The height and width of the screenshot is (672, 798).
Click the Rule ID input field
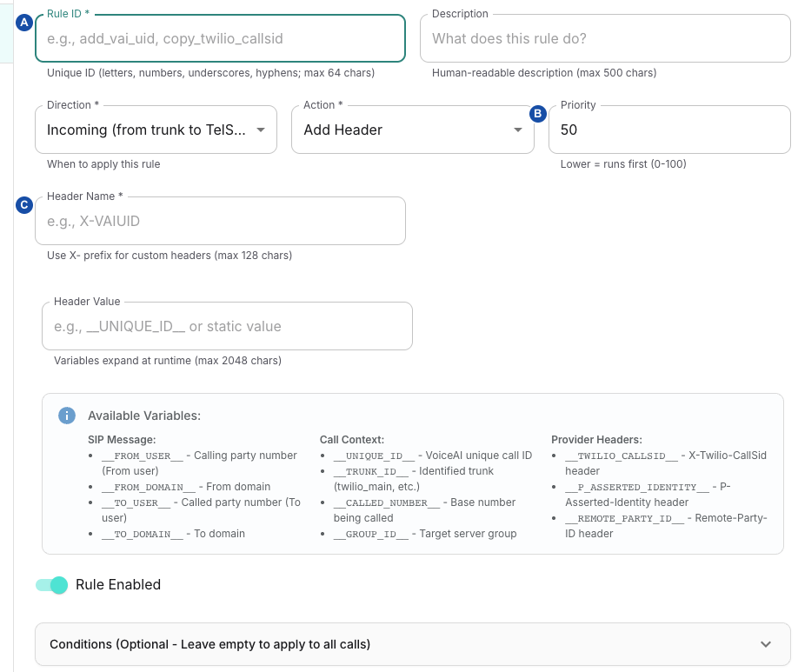point(220,38)
